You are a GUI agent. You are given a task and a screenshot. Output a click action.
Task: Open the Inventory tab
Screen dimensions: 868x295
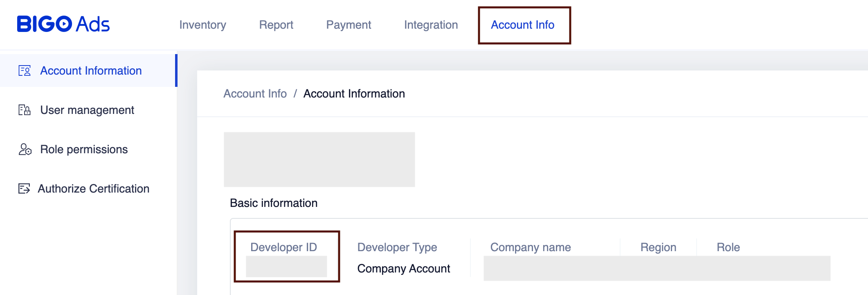click(x=202, y=25)
